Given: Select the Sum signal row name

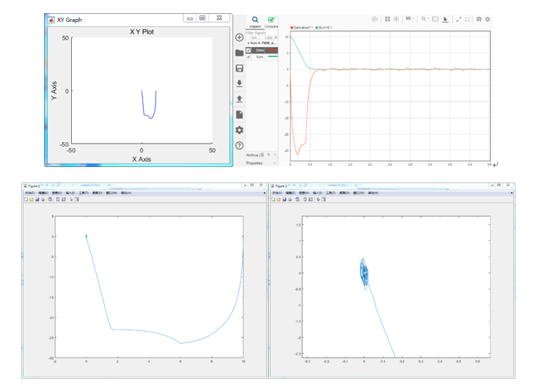Looking at the screenshot, I should click(x=260, y=56).
